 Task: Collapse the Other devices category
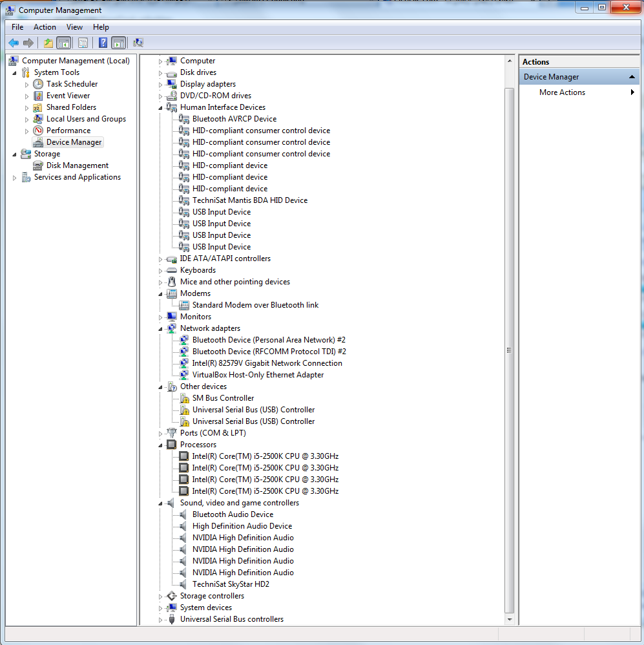pyautogui.click(x=160, y=387)
